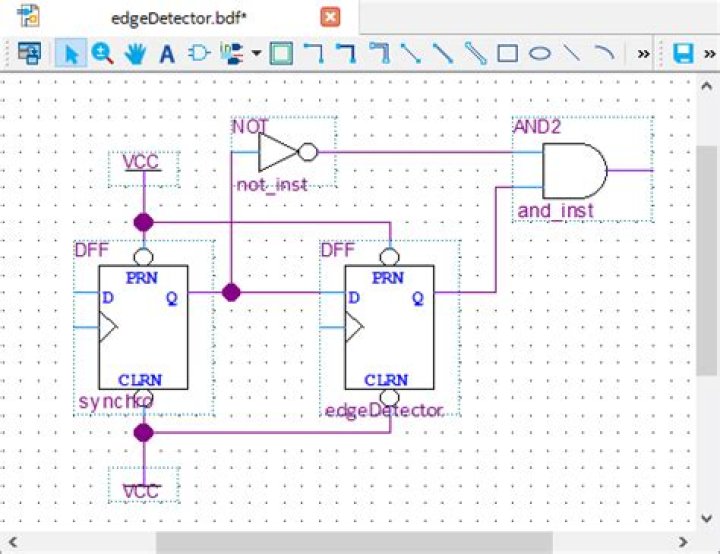Select the Block tool (green square)
This screenshot has width=720, height=554.
pyautogui.click(x=281, y=53)
